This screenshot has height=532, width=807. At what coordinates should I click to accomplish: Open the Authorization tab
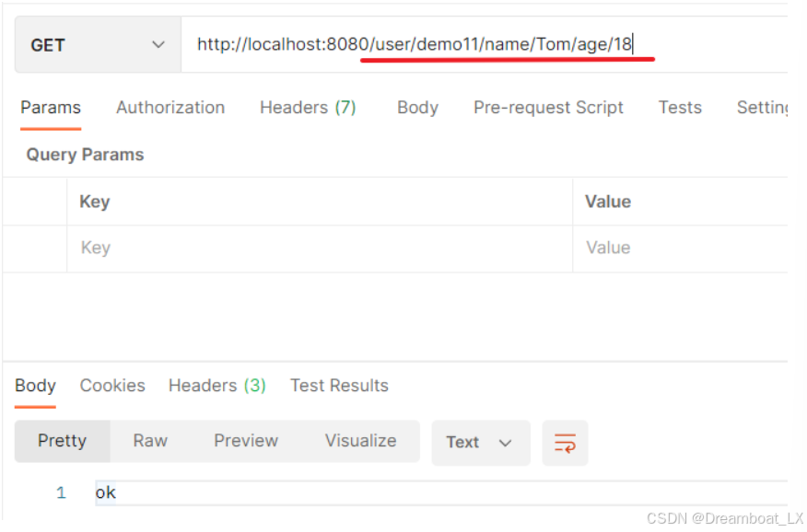point(170,108)
